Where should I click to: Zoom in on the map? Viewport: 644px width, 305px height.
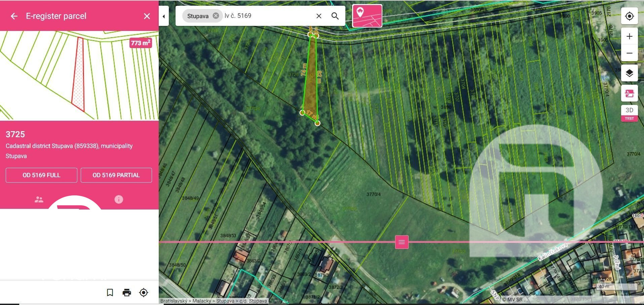[629, 36]
